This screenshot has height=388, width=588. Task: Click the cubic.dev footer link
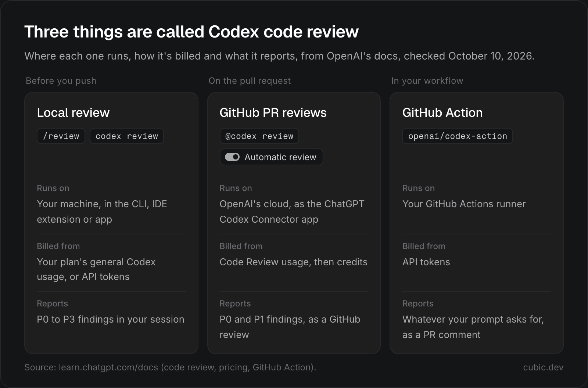(x=543, y=367)
